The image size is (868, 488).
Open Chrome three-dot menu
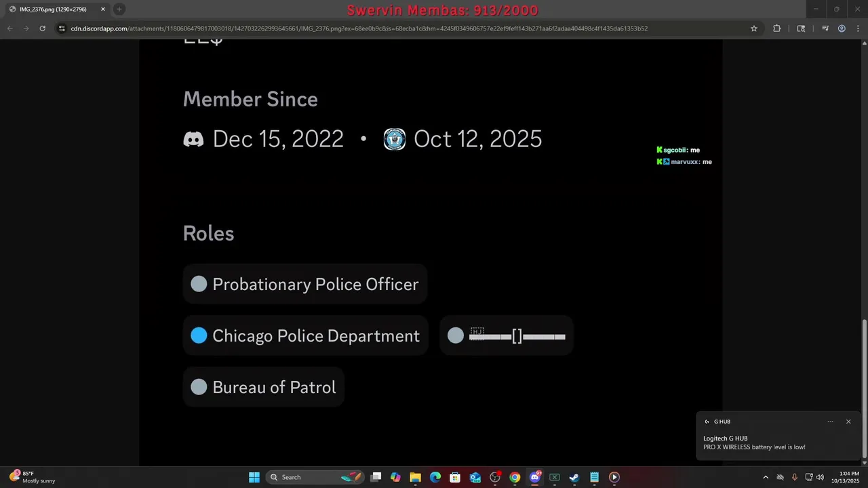tap(857, 28)
